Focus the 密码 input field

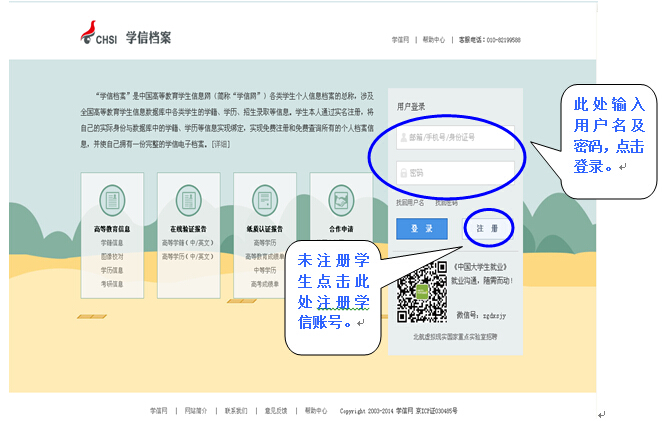pyautogui.click(x=455, y=172)
